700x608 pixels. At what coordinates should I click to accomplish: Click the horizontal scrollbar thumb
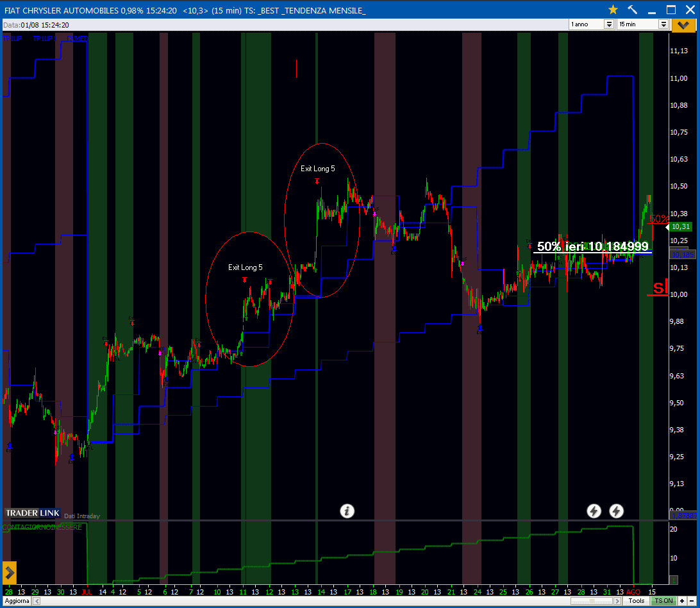point(592,601)
